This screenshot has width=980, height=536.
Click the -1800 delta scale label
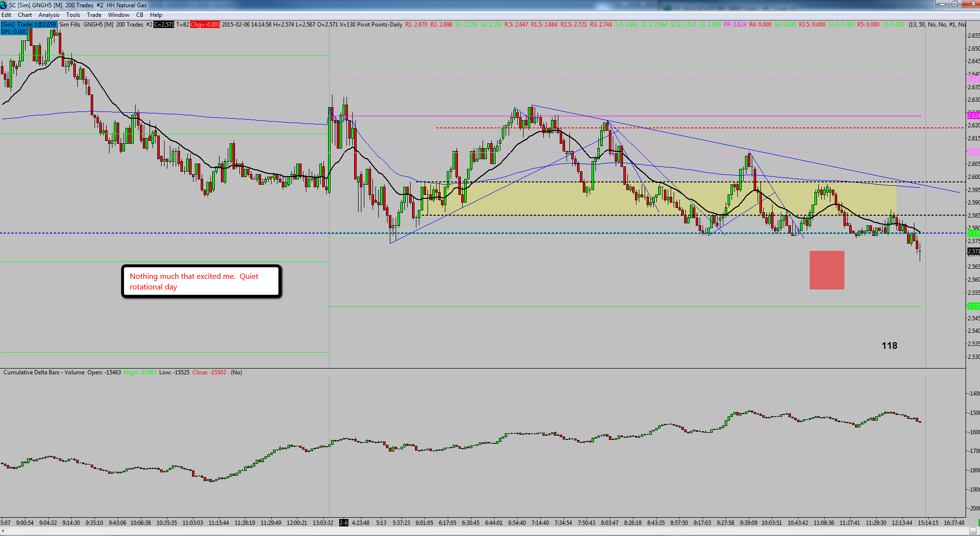click(x=973, y=470)
